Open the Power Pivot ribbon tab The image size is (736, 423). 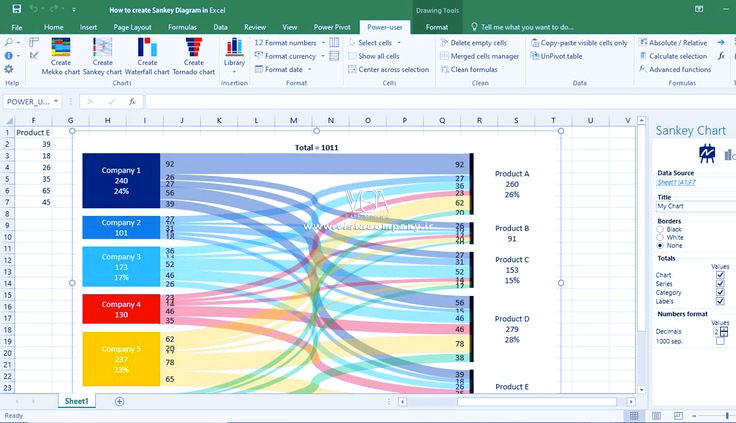click(x=334, y=27)
